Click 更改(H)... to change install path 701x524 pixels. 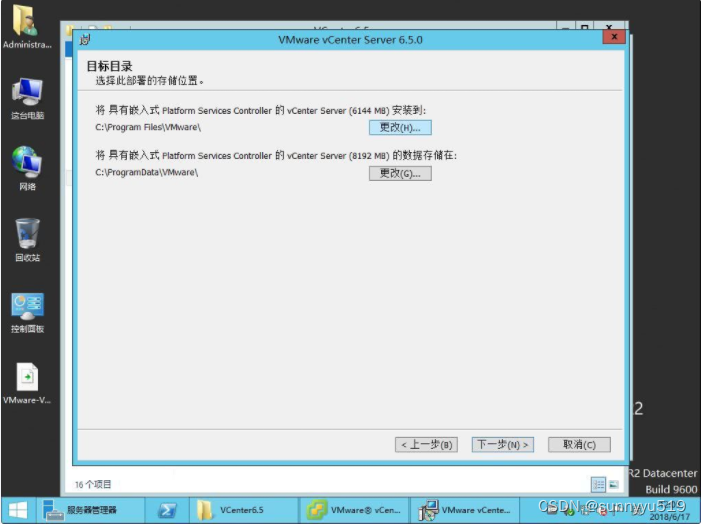[x=400, y=127]
